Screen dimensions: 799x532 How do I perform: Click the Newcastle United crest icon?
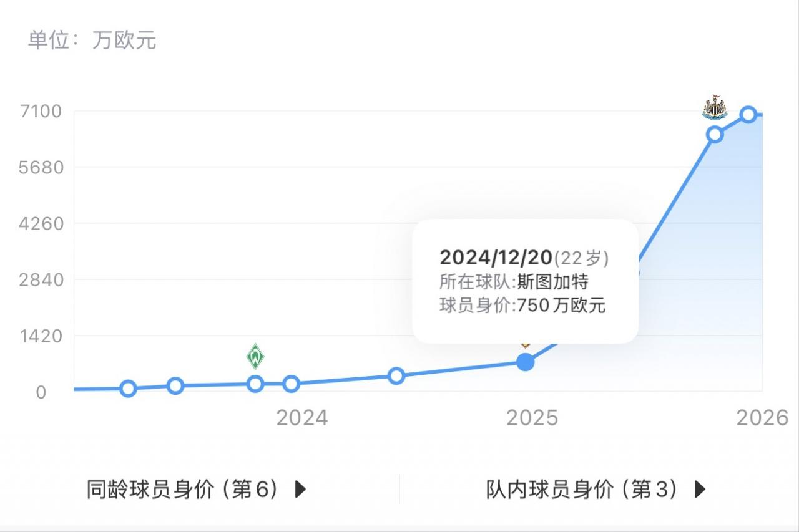pos(715,108)
